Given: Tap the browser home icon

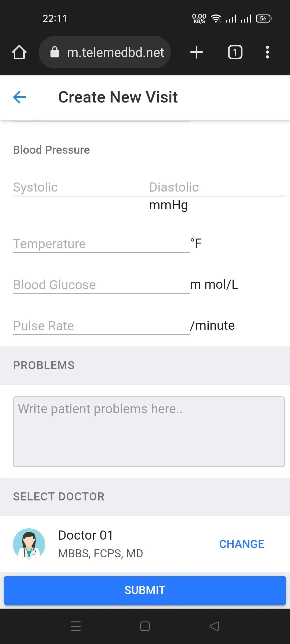Looking at the screenshot, I should pyautogui.click(x=19, y=52).
